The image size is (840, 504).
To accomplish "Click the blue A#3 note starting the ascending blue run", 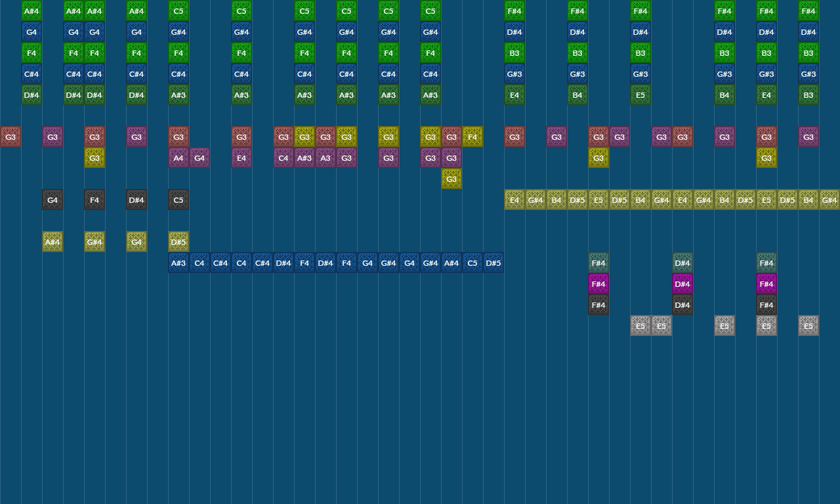I will [x=178, y=262].
